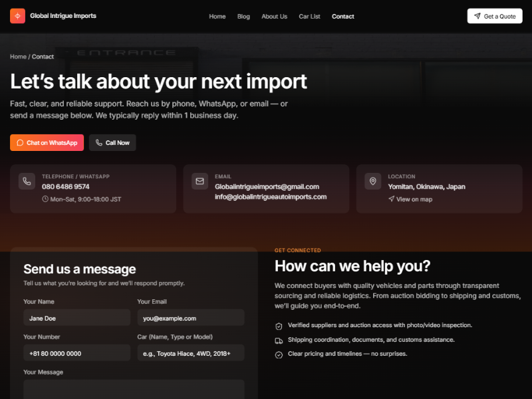
Task: Click the shield icon beside verified suppliers
Action: [x=280, y=325]
